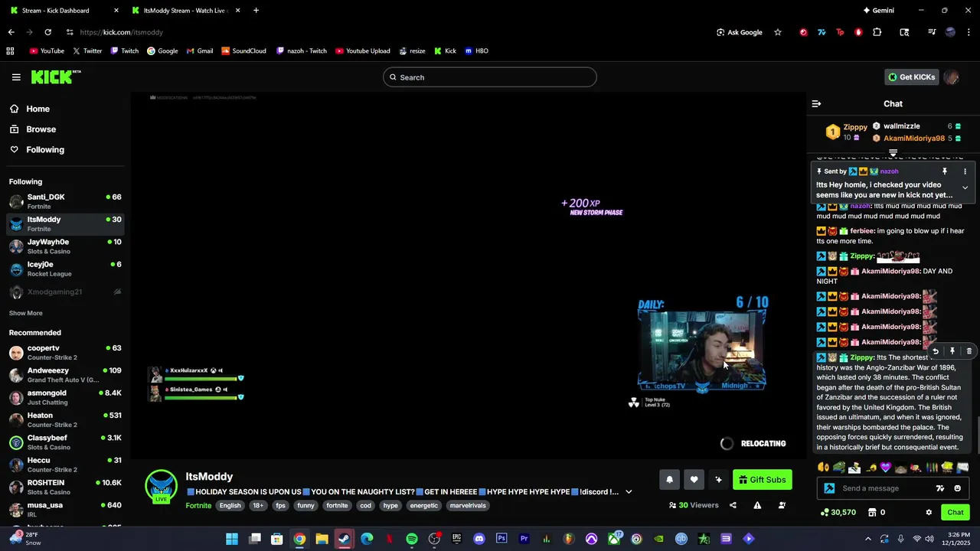Open user profile avatar menu
The width and height of the screenshot is (980, 551).
[952, 77]
